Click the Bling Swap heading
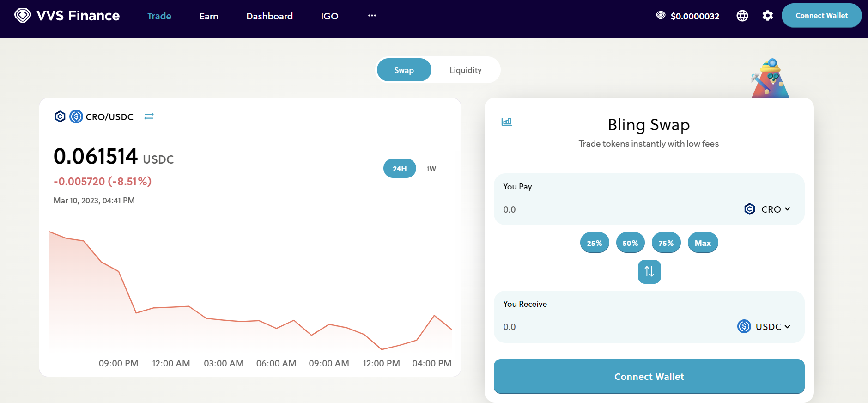The height and width of the screenshot is (403, 868). coord(649,125)
